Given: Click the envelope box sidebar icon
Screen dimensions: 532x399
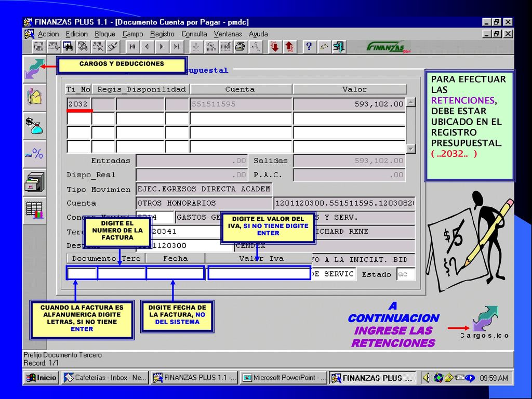Looking at the screenshot, I should point(34,97).
